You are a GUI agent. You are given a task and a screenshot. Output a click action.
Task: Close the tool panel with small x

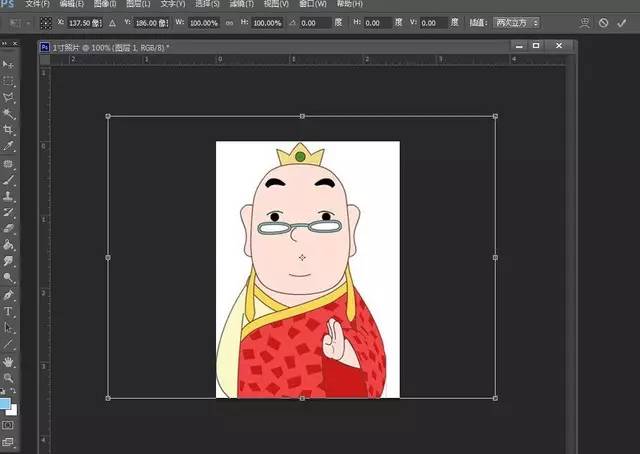tap(15, 43)
